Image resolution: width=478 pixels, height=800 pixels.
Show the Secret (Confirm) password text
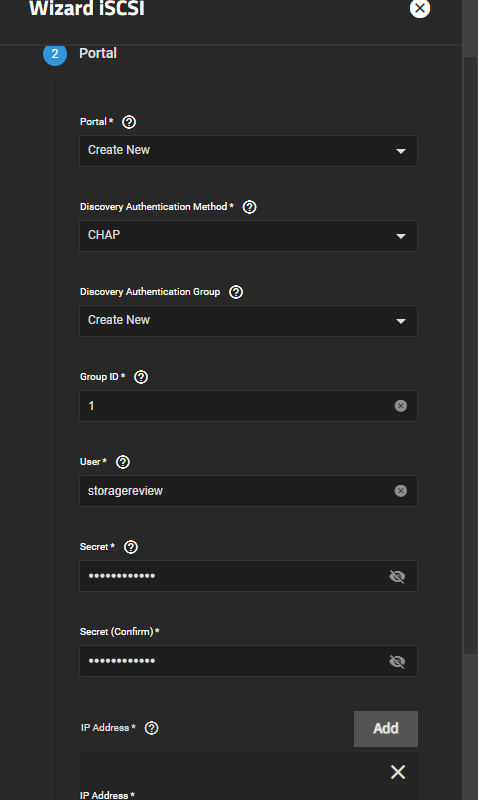coord(397,662)
